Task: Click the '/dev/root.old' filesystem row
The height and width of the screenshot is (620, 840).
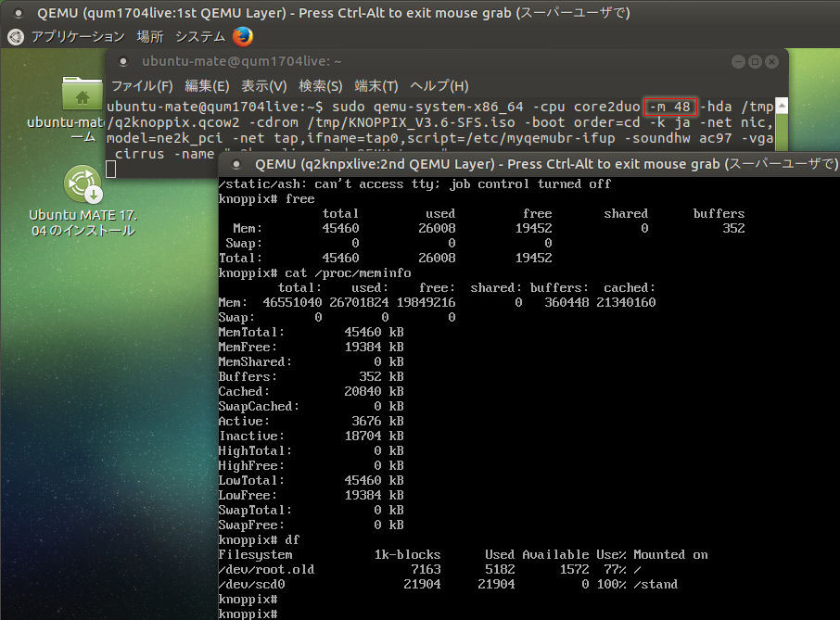Action: coord(429,570)
